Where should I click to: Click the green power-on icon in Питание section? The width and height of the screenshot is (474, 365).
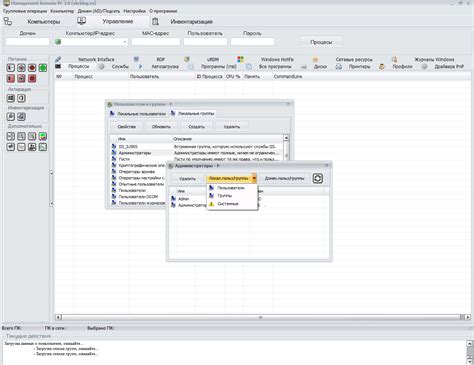tap(43, 68)
